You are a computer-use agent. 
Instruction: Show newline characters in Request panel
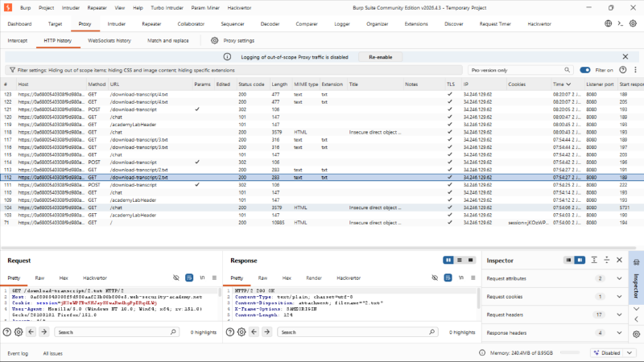(202, 278)
